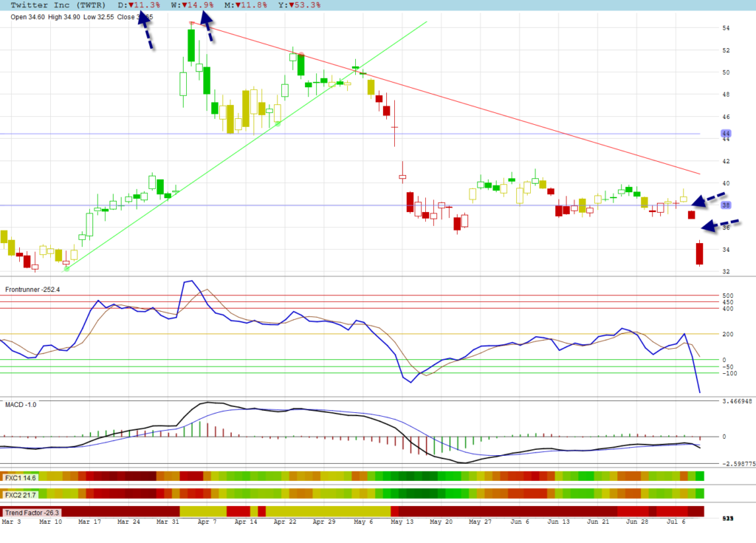
Task: Select the weekly change "W:▼14.9%" value
Action: (x=193, y=5)
